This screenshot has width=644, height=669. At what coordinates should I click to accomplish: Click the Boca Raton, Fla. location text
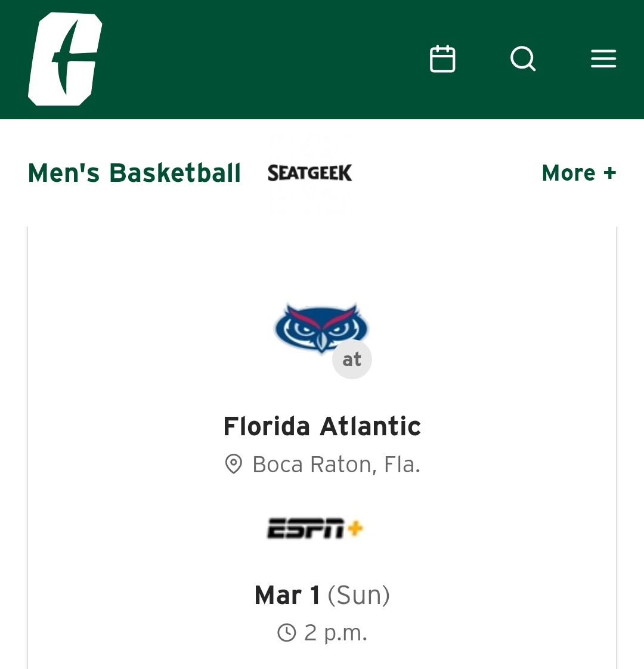tap(336, 464)
